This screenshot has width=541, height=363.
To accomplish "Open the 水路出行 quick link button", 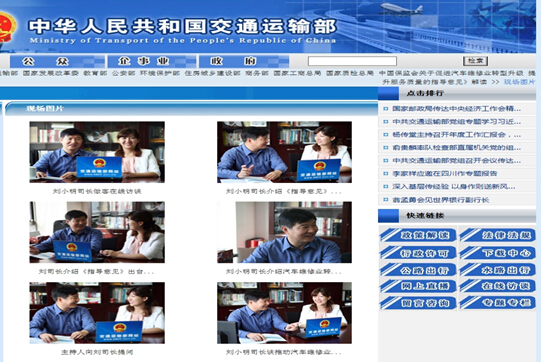I will [x=497, y=270].
